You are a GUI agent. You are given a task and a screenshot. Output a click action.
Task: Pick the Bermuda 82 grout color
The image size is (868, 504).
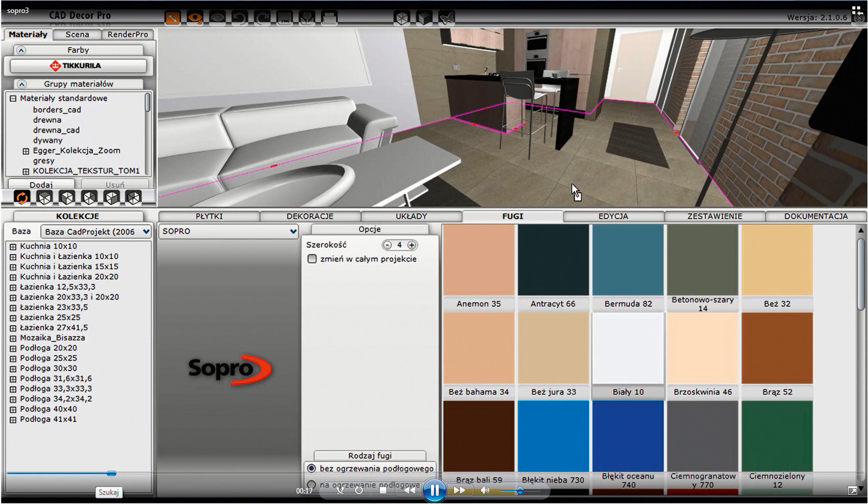[628, 267]
